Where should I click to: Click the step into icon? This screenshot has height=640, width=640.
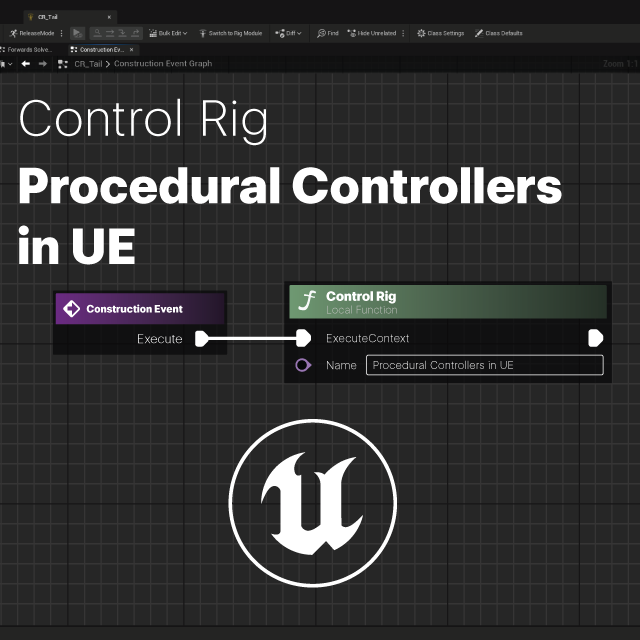click(x=122, y=33)
